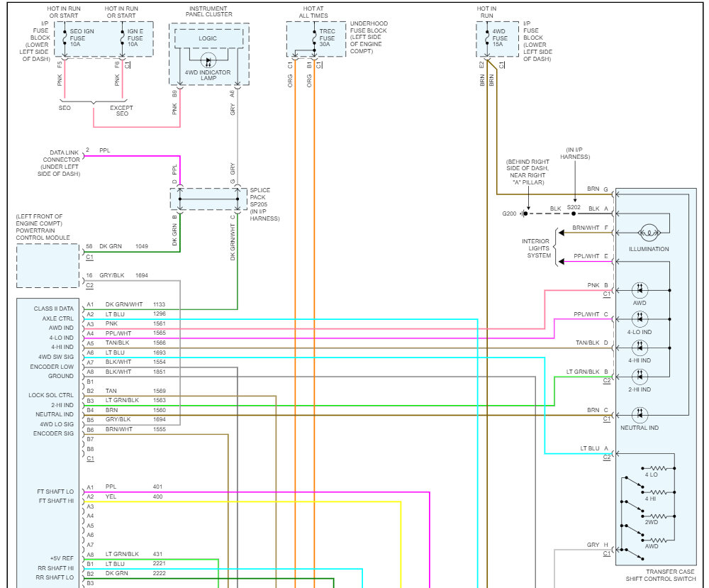Click the 'INSTRUMENT PANEL CLUSTER' heading
The image size is (709, 588).
tap(208, 11)
